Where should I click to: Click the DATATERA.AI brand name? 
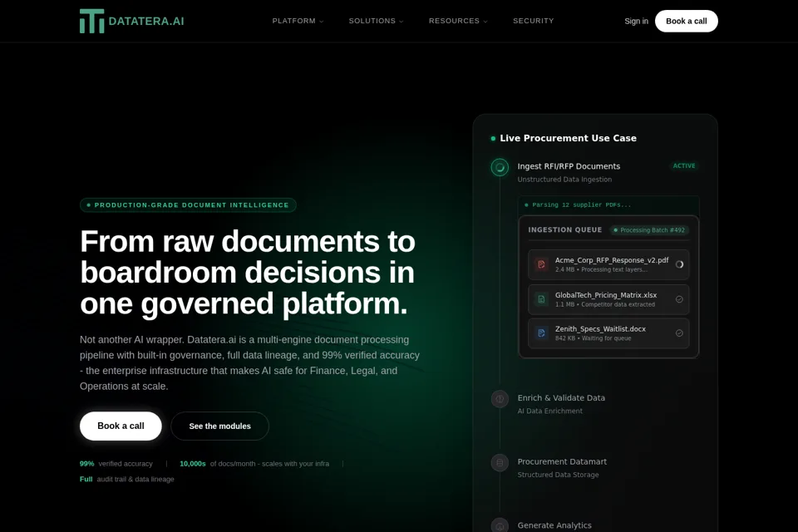coord(146,21)
